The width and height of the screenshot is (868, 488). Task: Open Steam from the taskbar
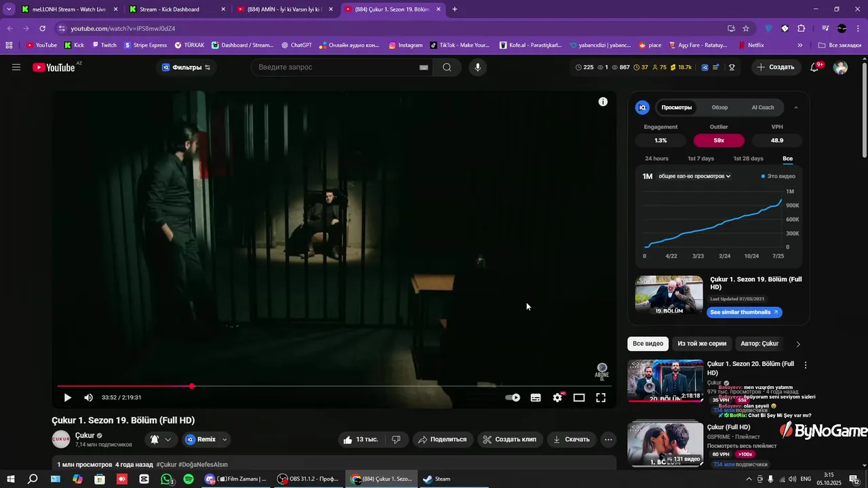[437, 479]
